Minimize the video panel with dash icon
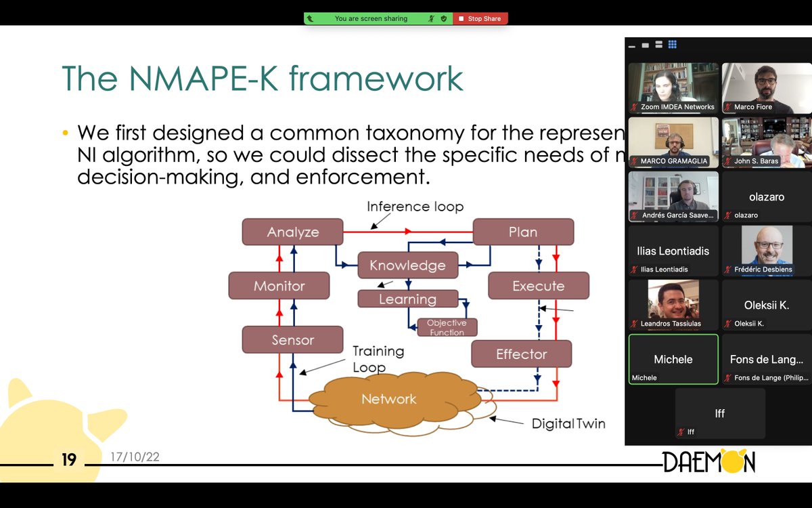Image resolution: width=812 pixels, height=508 pixels. 632,46
